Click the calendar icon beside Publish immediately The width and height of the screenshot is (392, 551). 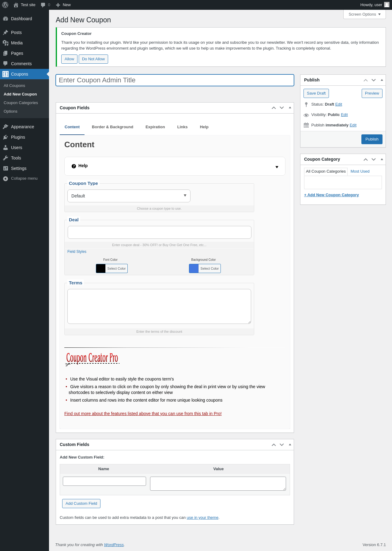click(306, 125)
